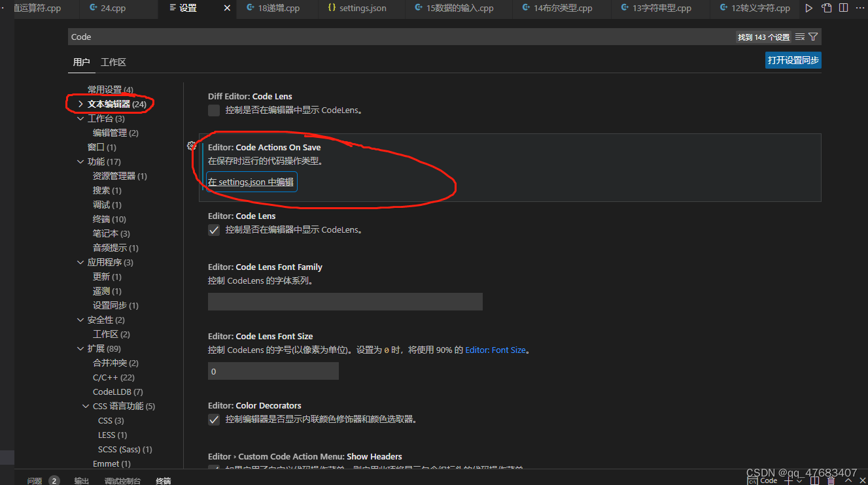Collapse the 安全性 settings group
Image resolution: width=868 pixels, height=485 pixels.
coord(80,320)
